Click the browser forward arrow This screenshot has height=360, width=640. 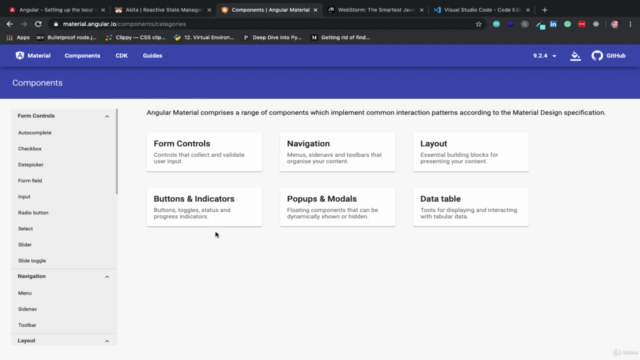(x=24, y=24)
